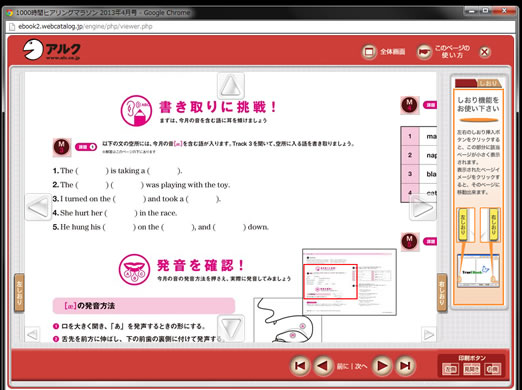Click the page overview navigator thumbnail
The width and height of the screenshot is (522, 390).
(x=349, y=282)
